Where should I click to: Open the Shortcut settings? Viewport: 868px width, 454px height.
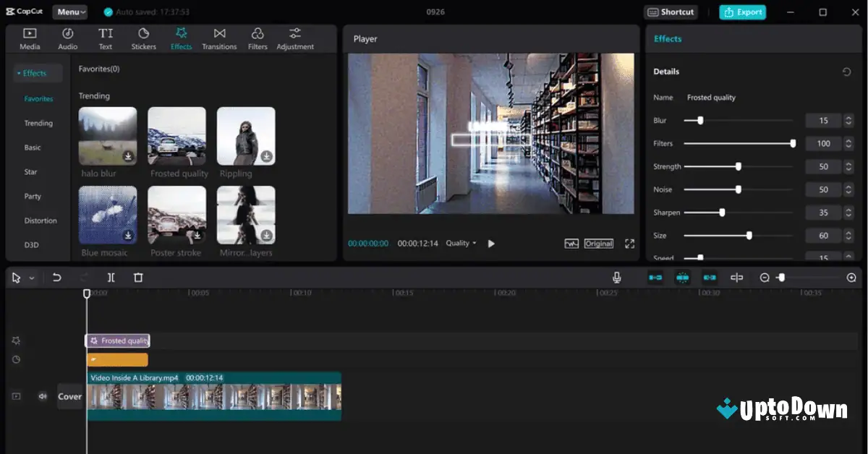point(671,12)
